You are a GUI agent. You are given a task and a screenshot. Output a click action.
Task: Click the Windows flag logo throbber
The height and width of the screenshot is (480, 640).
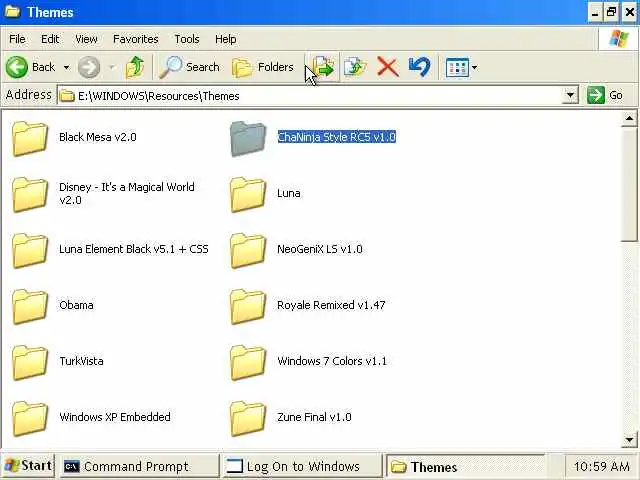618,39
